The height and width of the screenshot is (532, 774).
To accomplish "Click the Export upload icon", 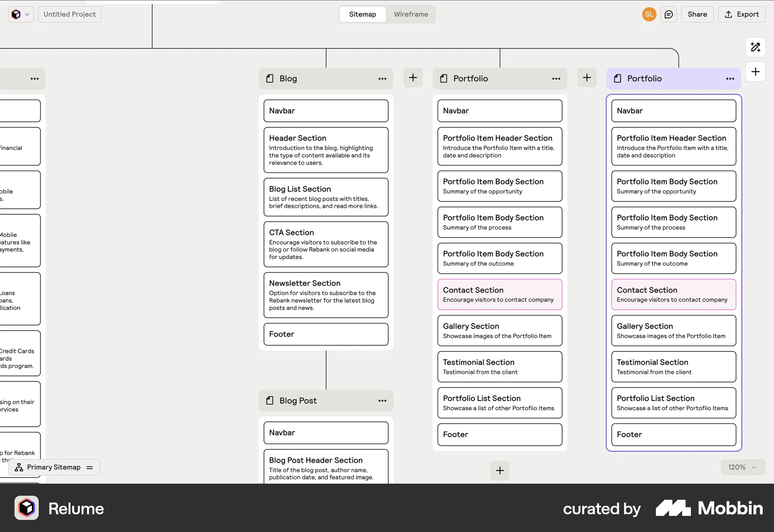I will (x=728, y=14).
